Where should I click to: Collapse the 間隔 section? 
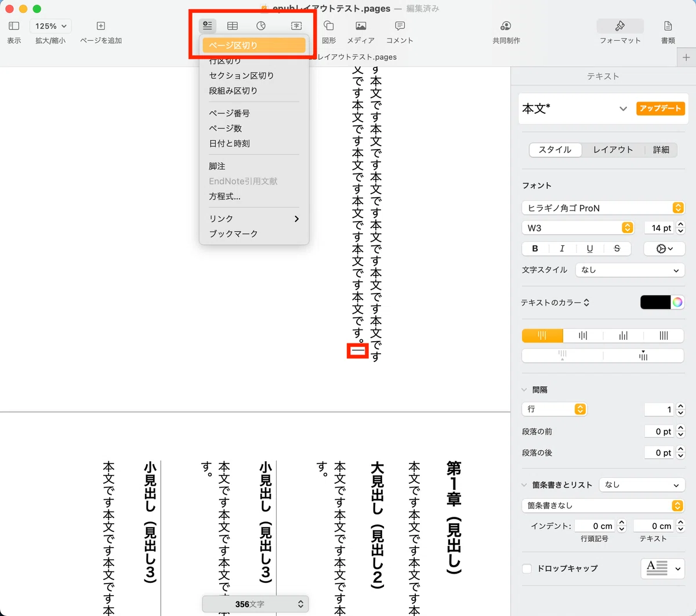524,390
